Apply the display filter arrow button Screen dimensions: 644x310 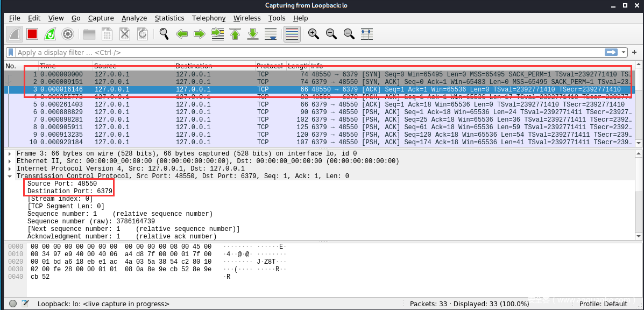pos(611,52)
